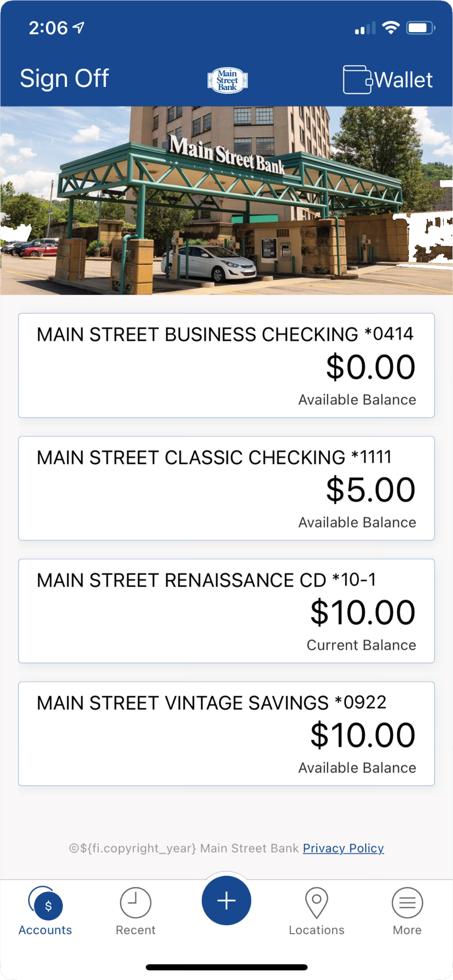Open the Privacy Policy link
The width and height of the screenshot is (453, 980).
tap(343, 848)
